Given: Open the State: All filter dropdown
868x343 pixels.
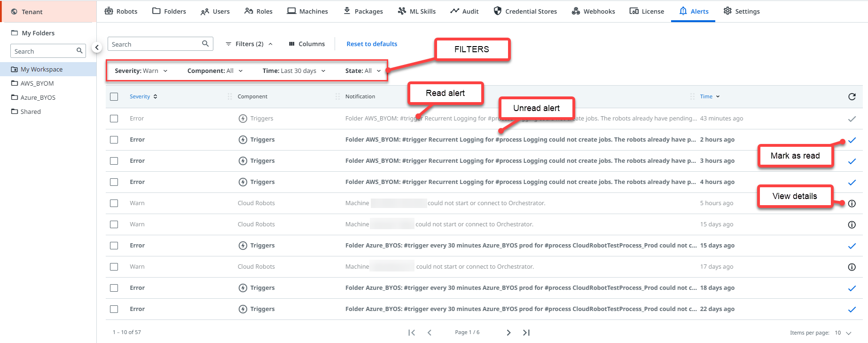Looking at the screenshot, I should pos(363,71).
